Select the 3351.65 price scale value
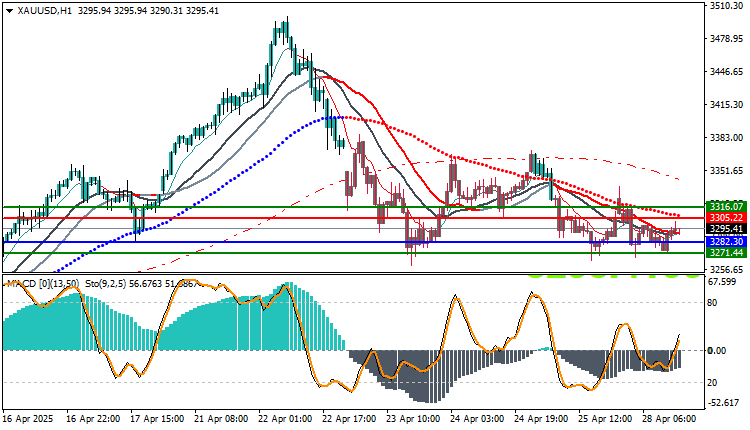This screenshot has height=430, width=750. (x=726, y=171)
